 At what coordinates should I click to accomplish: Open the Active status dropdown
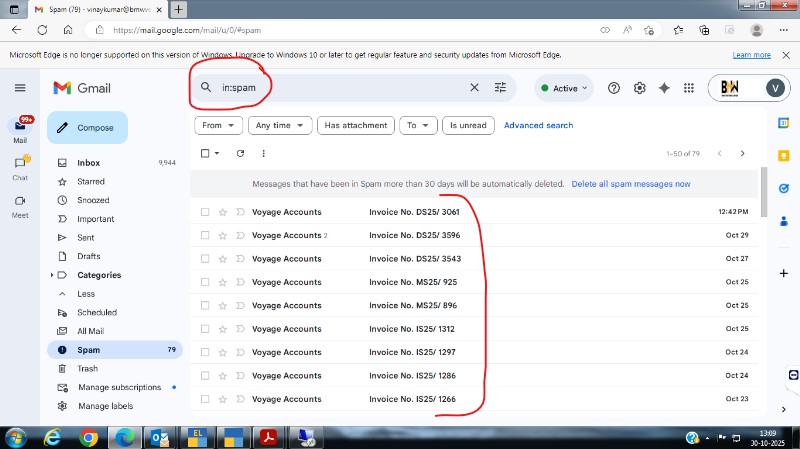click(x=565, y=88)
